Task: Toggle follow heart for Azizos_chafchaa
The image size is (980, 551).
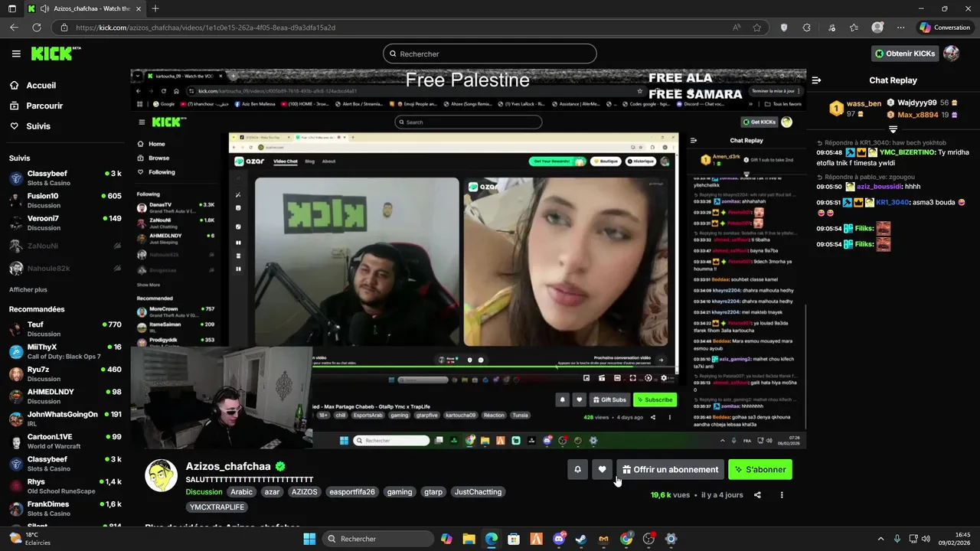Action: click(x=603, y=470)
